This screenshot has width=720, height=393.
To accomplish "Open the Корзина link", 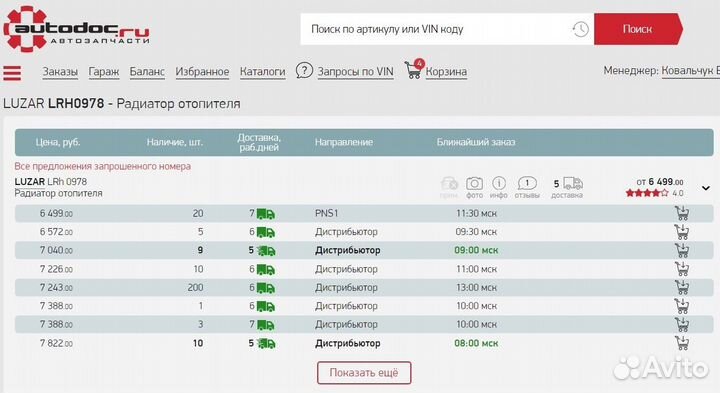I will 446,72.
